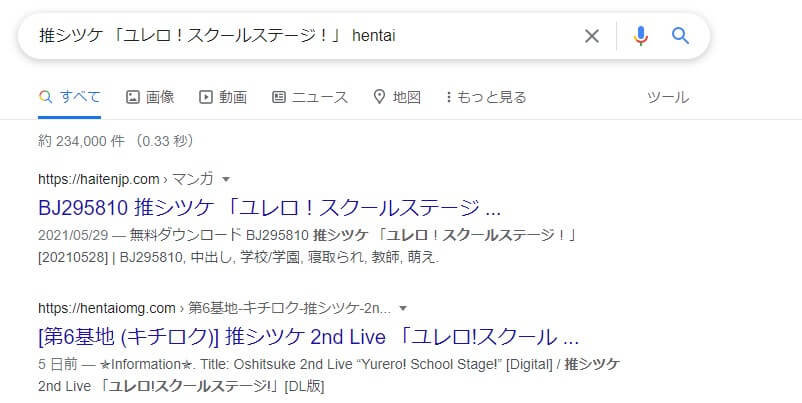This screenshot has width=802, height=403.
Task: Click the haitenjp.com URL breadcrumb
Action: pos(125,179)
